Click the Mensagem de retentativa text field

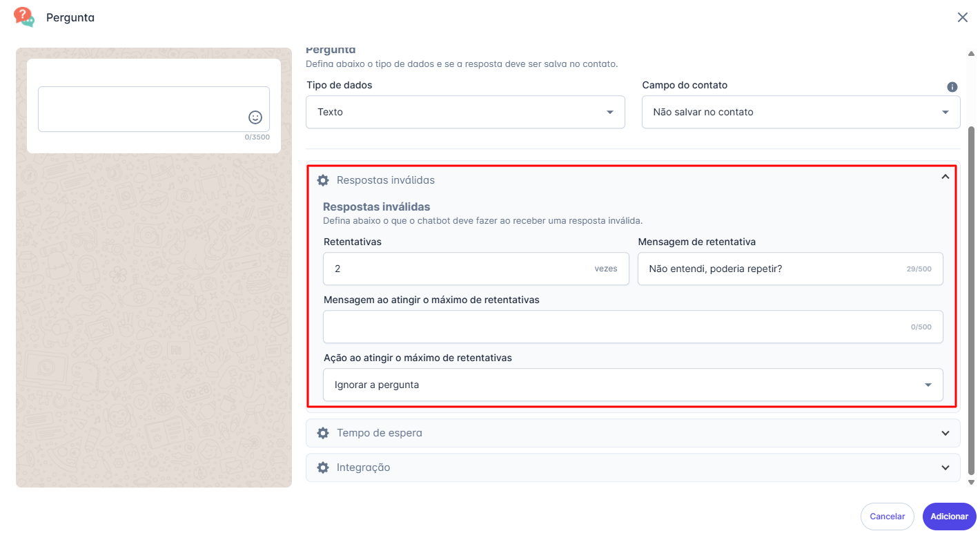(773, 269)
